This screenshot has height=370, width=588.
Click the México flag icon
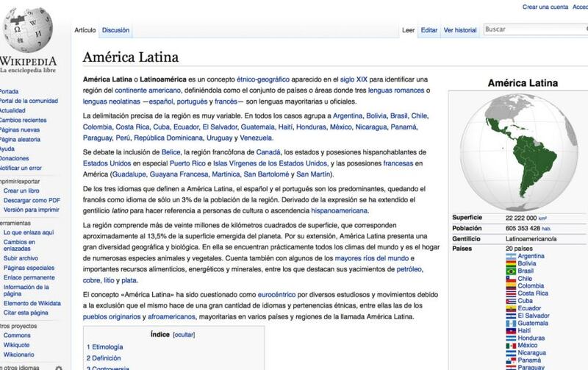[510, 345]
